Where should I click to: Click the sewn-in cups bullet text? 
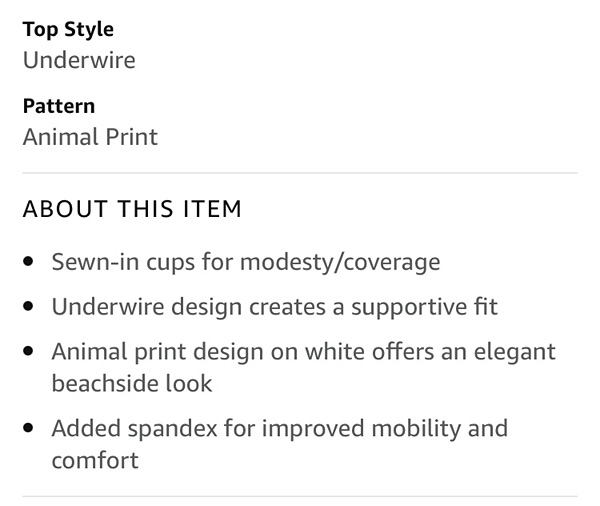pyautogui.click(x=245, y=262)
